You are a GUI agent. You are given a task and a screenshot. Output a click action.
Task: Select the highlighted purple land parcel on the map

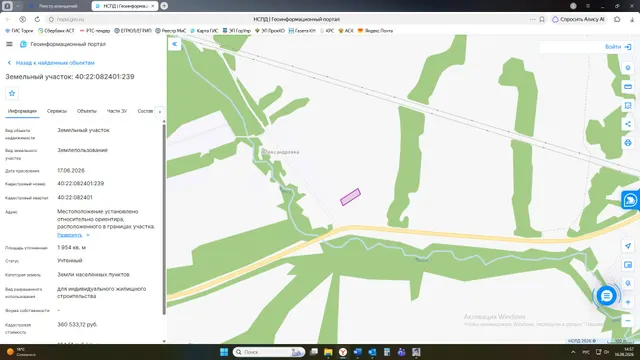tap(350, 197)
